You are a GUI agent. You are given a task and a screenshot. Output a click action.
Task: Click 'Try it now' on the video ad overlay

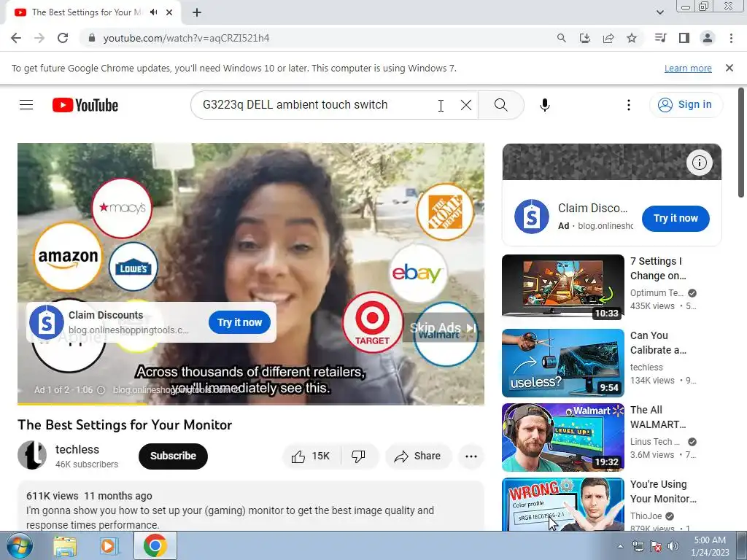point(239,322)
